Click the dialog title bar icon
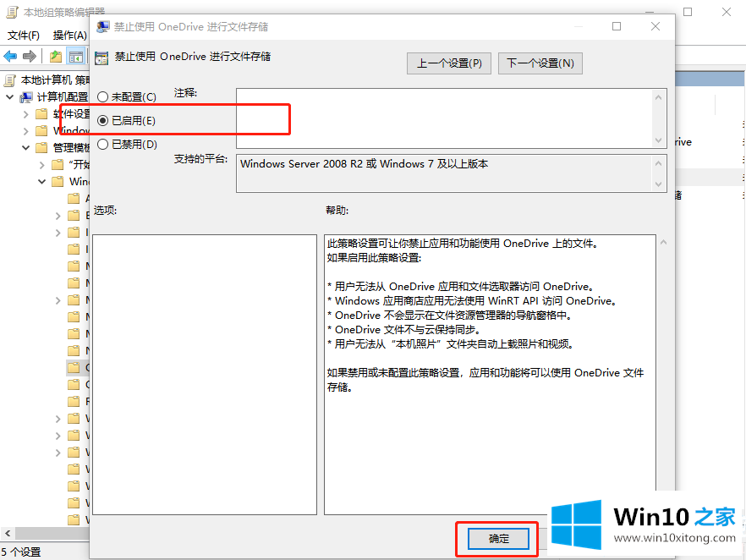746x560 pixels. [103, 26]
